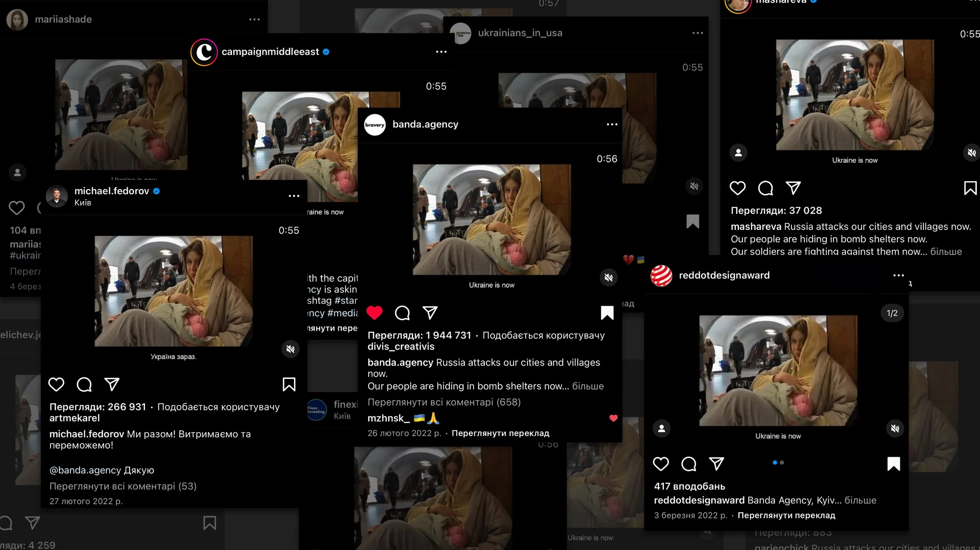Screen dimensions: 980x550
Task: Open comments on michael.fedorov post
Action: [84, 384]
